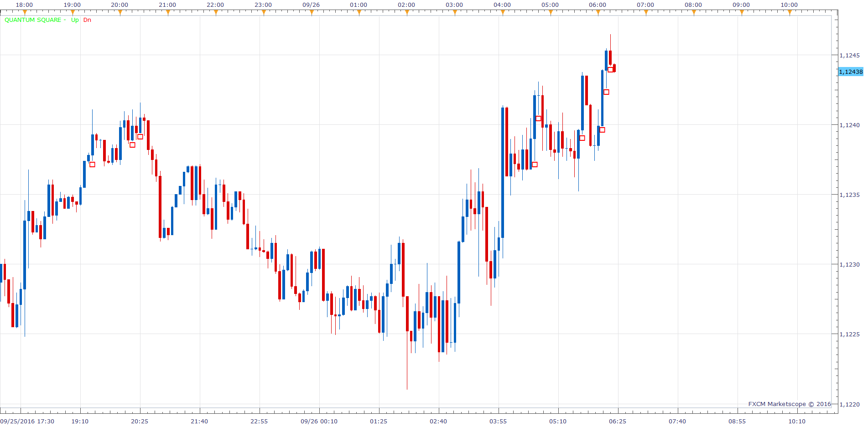Click the red square marker on the latest candle
Screen dimensions: 868x427
click(610, 70)
